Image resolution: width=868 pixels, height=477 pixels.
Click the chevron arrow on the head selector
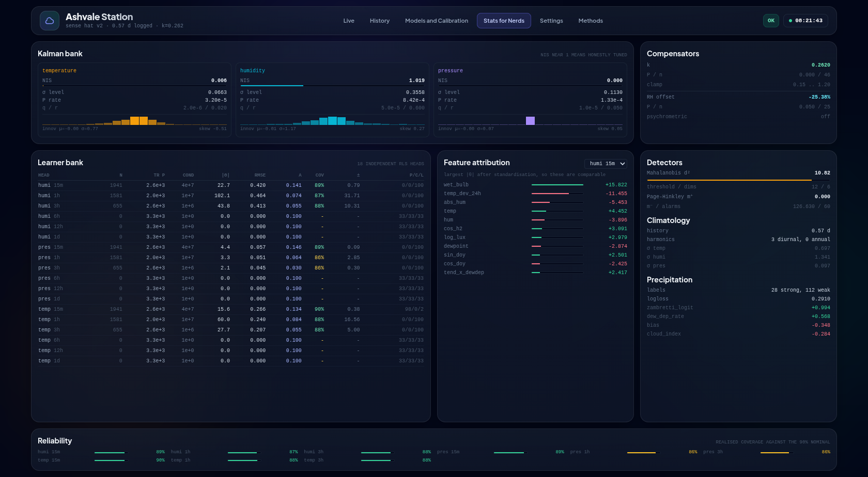[x=623, y=164]
